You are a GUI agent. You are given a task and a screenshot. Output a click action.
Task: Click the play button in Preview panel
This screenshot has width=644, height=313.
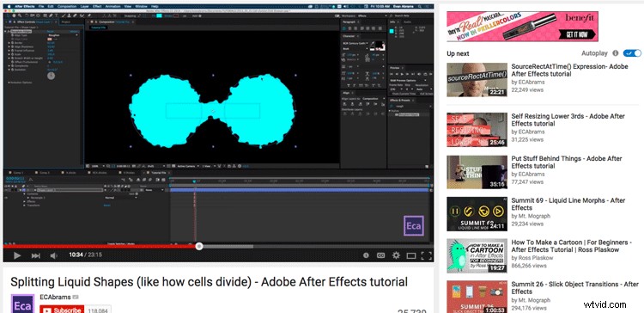tap(402, 74)
